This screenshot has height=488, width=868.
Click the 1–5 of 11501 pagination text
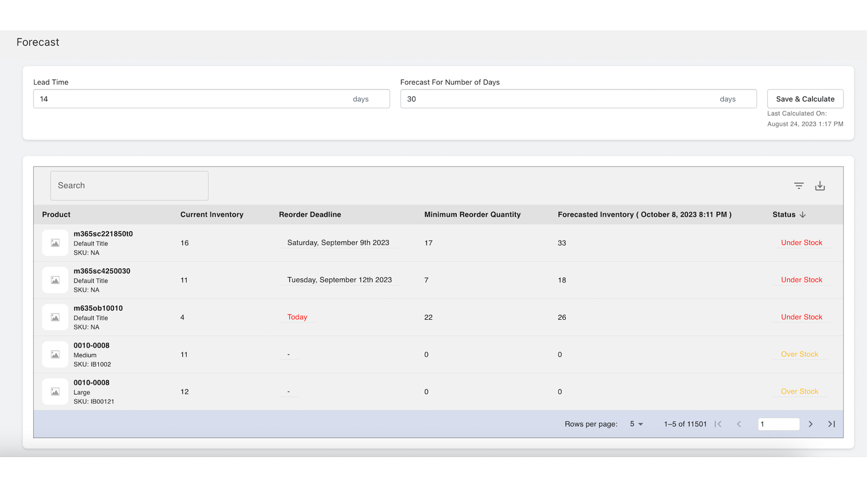(x=685, y=424)
